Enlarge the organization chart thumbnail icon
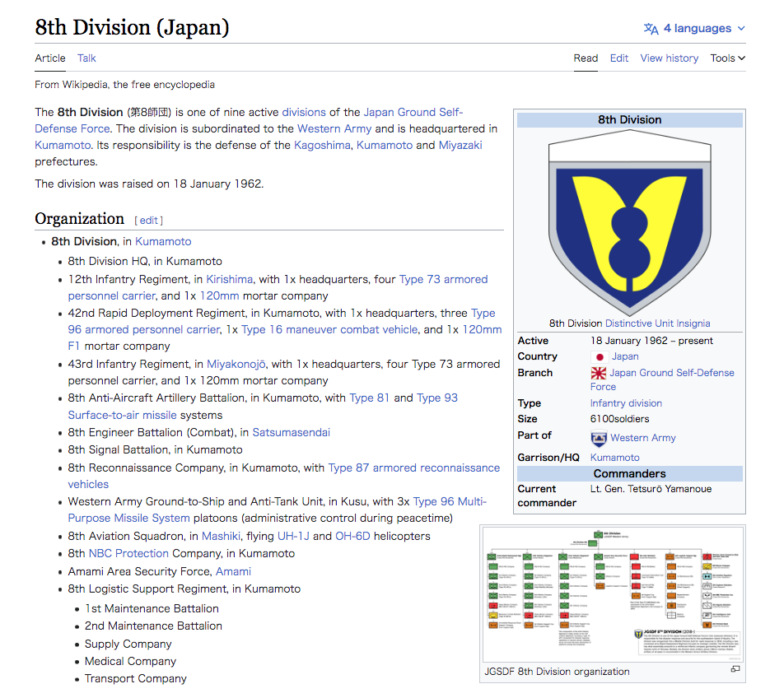This screenshot has width=784, height=698. click(735, 669)
